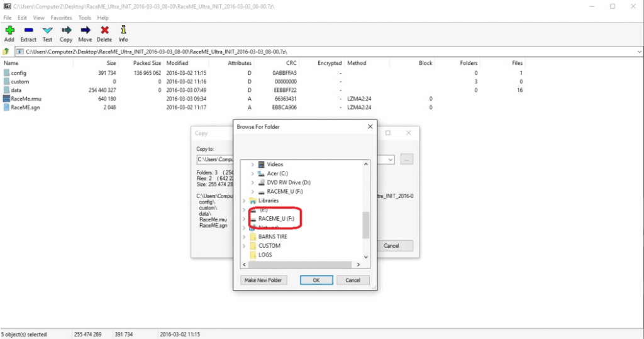The image size is (644, 339).
Task: Click the up-folder icon beside address bar
Action: point(6,52)
